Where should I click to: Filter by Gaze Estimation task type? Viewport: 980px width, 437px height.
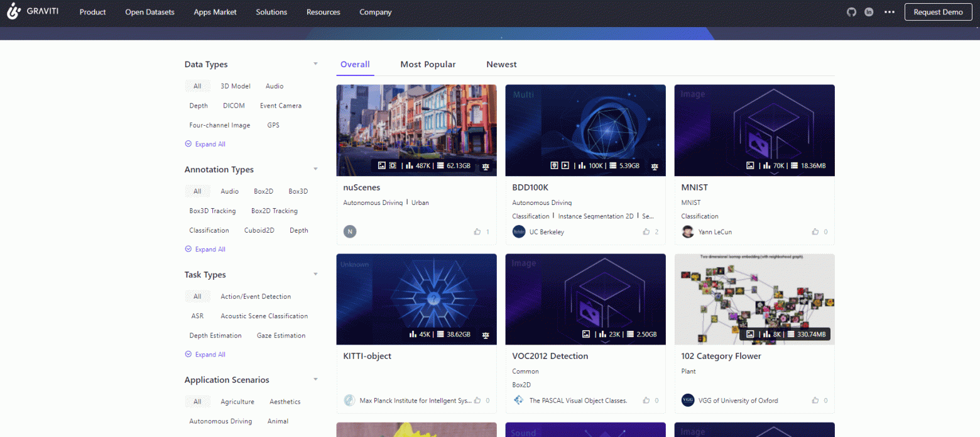(281, 336)
